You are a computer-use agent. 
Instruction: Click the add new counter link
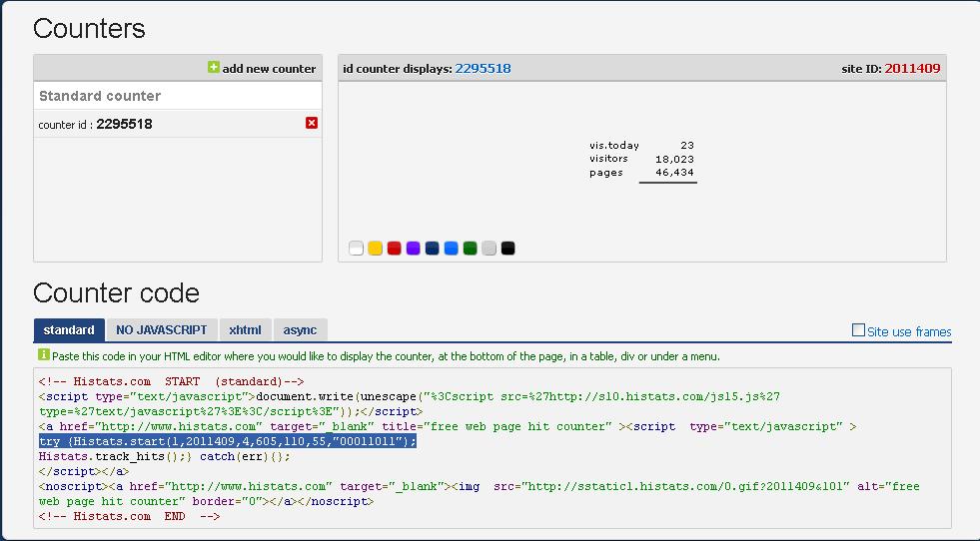point(269,69)
